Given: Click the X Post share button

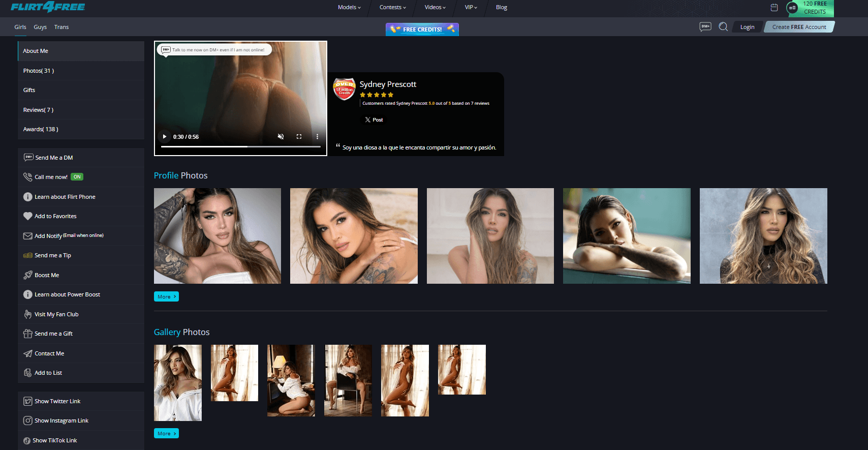Looking at the screenshot, I should pos(374,120).
